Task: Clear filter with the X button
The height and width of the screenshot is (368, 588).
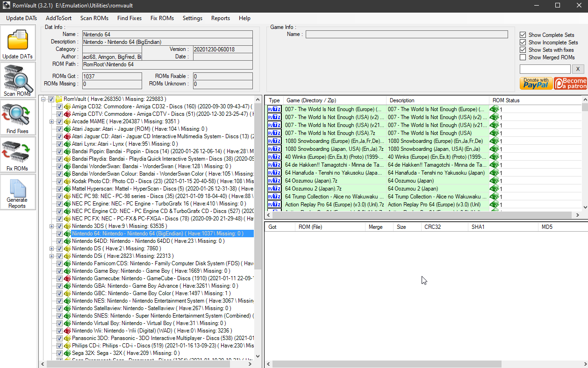Action: coord(578,69)
